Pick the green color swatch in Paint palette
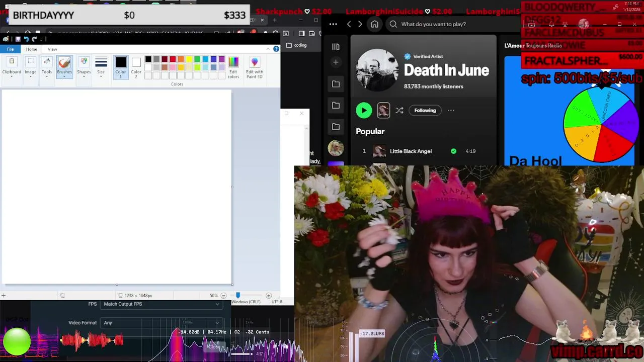Image resolution: width=644 pixels, height=362 pixels. 197,59
